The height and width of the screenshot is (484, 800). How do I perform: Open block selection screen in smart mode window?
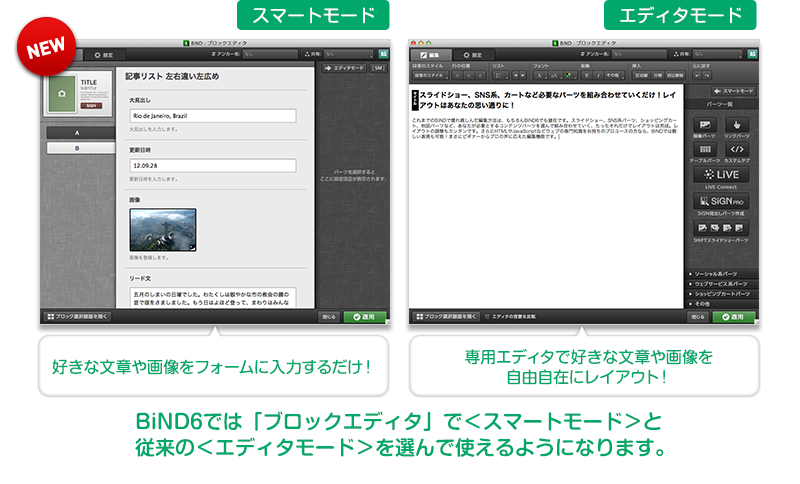tap(77, 317)
